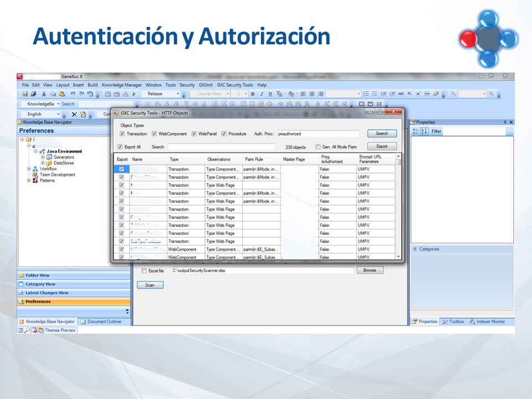Click the ABC spell check icon
Viewport: 532px width, 399px height.
tap(401, 94)
